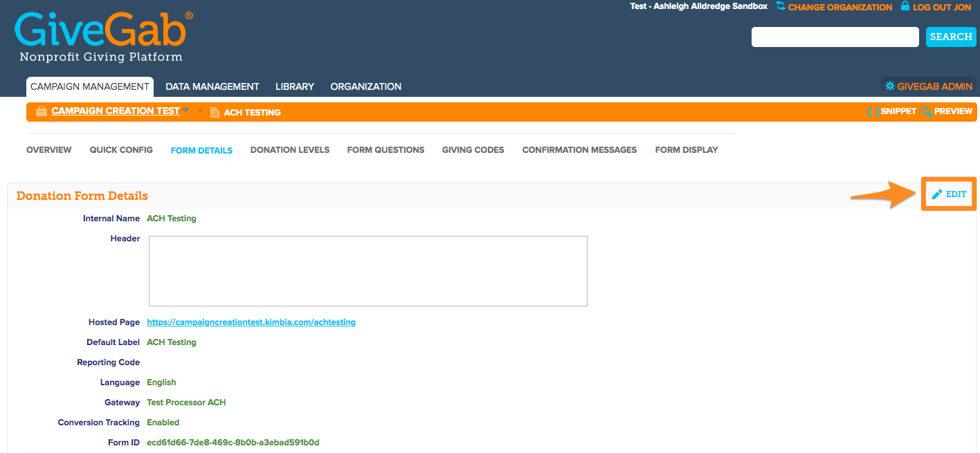Screen dimensions: 980x453
Task: Click the log out padlock icon
Action: point(905,6)
